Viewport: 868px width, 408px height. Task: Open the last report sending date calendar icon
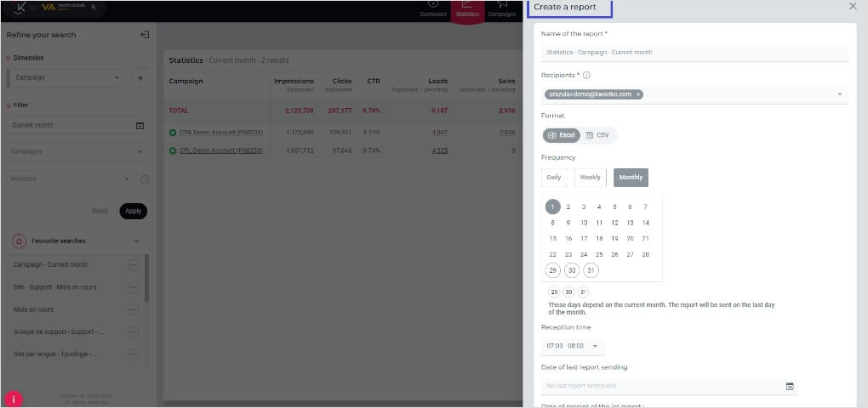[789, 386]
